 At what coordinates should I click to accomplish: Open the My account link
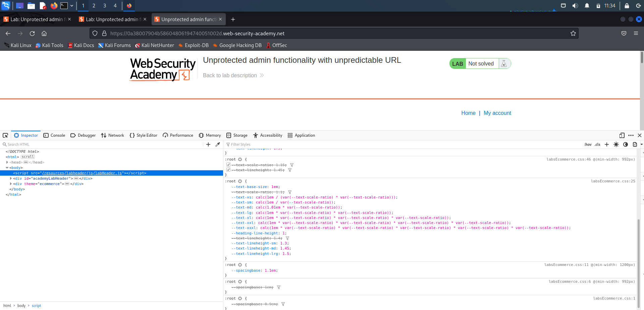[x=497, y=113]
